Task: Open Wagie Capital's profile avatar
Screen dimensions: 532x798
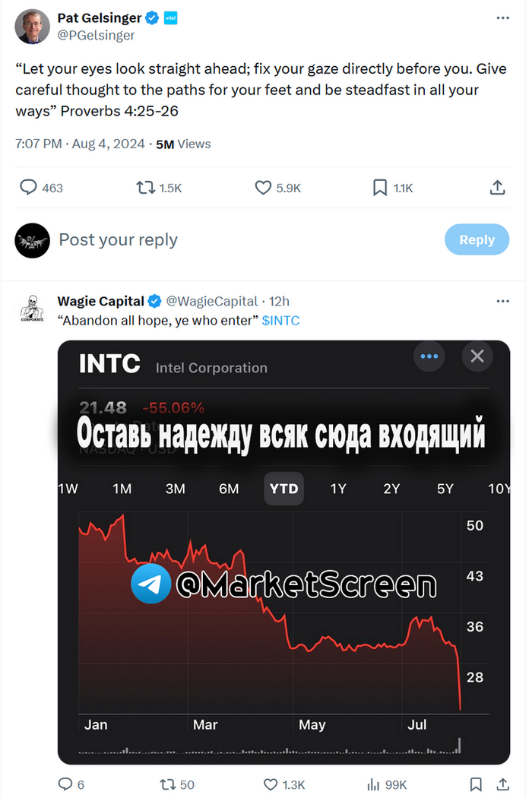Action: [x=32, y=309]
